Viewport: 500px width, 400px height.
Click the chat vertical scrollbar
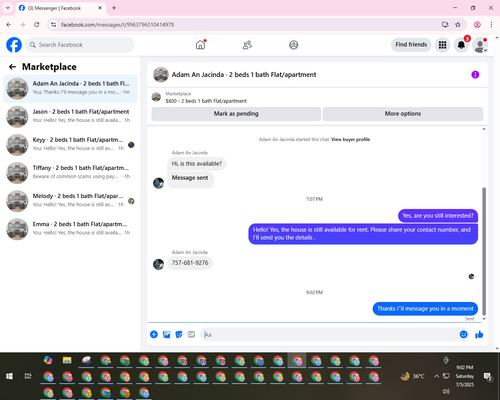point(484,251)
